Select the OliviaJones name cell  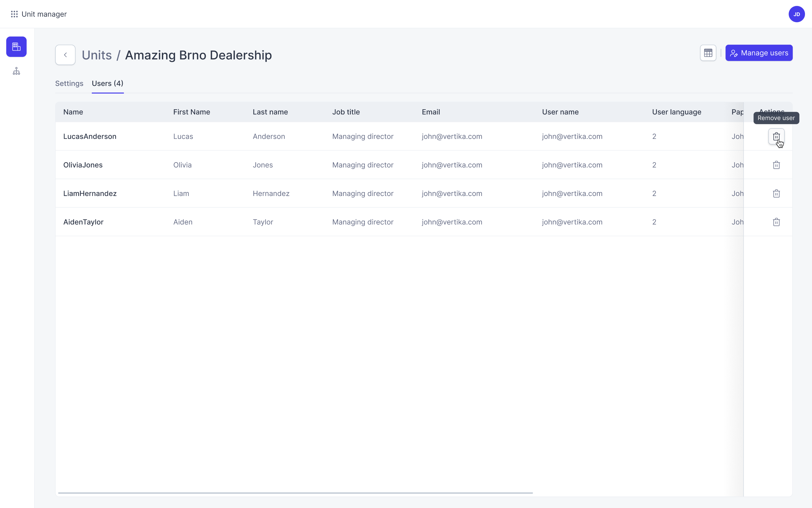(83, 165)
